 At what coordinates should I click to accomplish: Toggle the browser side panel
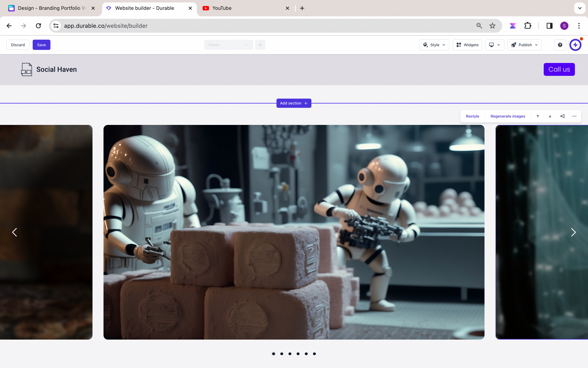[x=550, y=26]
